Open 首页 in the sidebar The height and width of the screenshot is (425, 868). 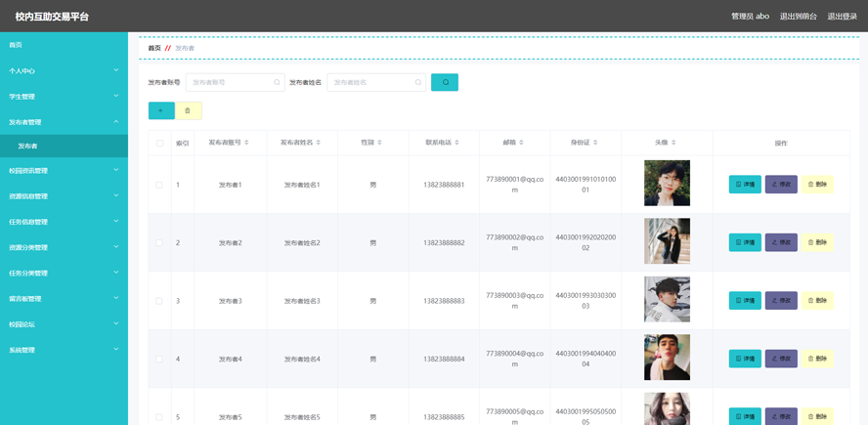coord(16,45)
